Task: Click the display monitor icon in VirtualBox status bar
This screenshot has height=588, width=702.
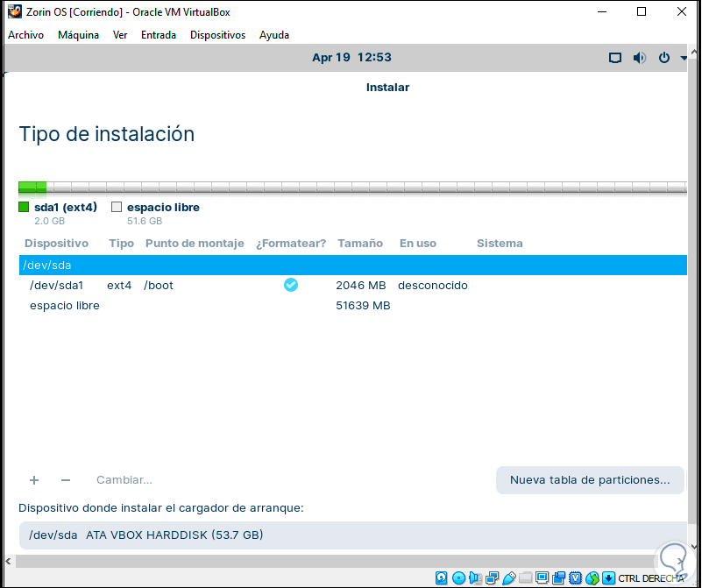Action: 542,577
